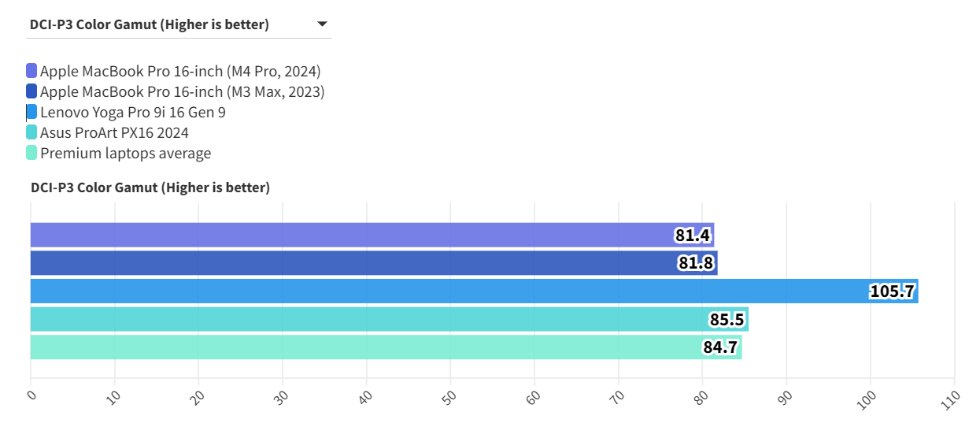Viewport: 980px width, 423px height.
Task: Click the Lenovo Yoga Pro 9i legend swatch
Action: [31, 112]
